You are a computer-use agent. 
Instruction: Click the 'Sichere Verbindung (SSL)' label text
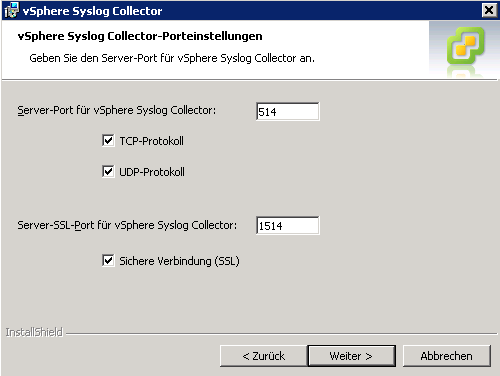pyautogui.click(x=179, y=261)
